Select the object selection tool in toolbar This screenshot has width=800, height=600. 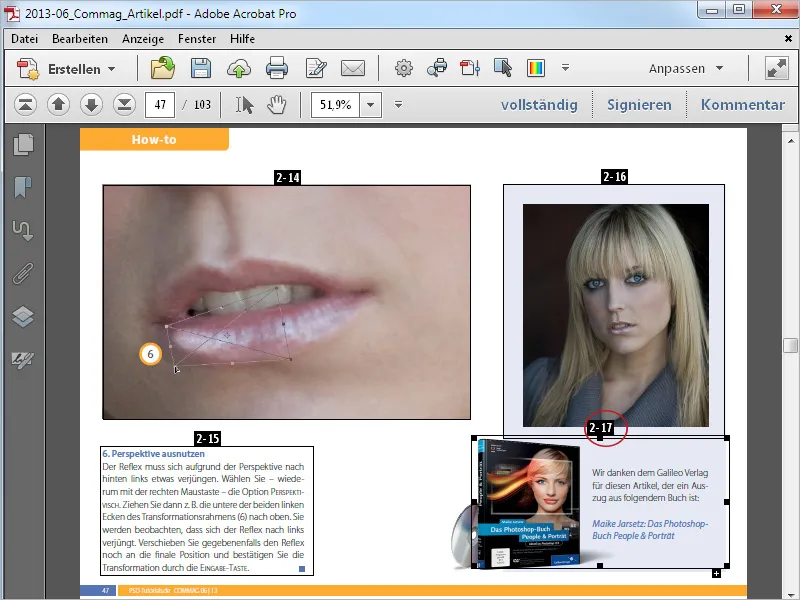(503, 68)
